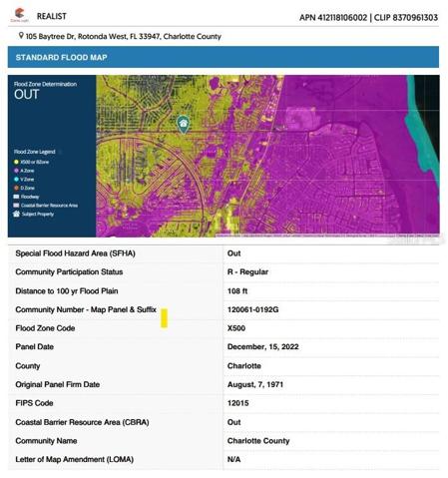Image resolution: width=448 pixels, height=478 pixels.
Task: Click the A Zone legend label
Action: 27,171
